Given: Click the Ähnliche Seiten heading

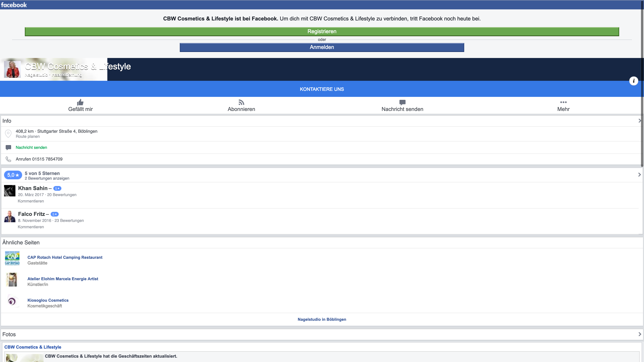Looking at the screenshot, I should [x=21, y=243].
